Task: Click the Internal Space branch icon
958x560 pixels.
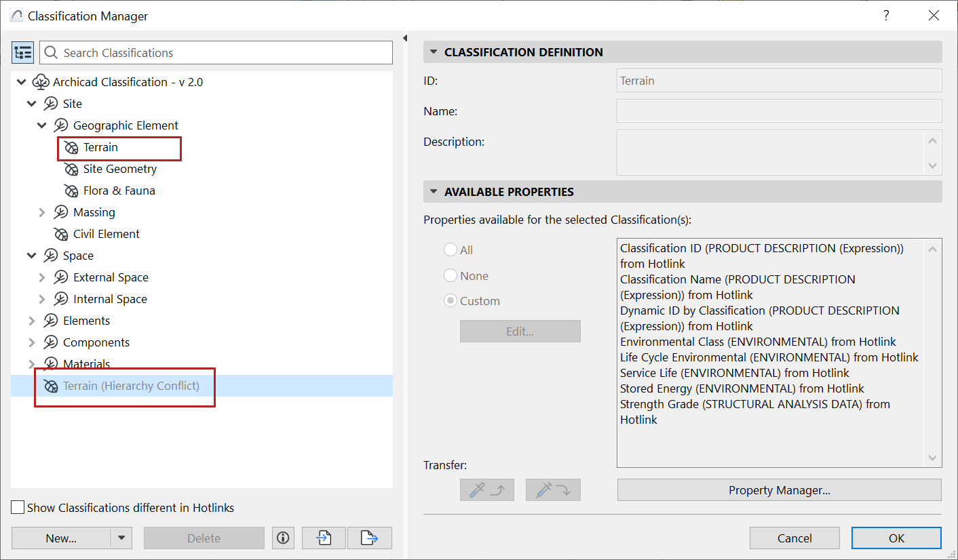Action: pos(61,299)
